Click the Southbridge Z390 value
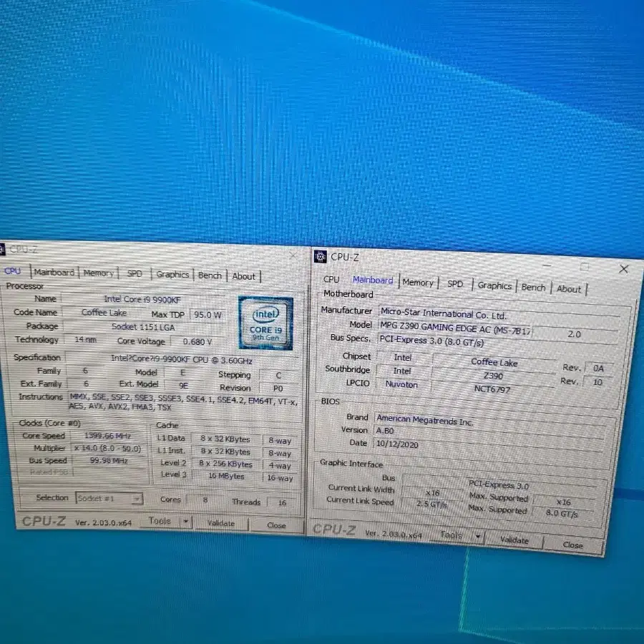This screenshot has width=644, height=644. [x=493, y=376]
